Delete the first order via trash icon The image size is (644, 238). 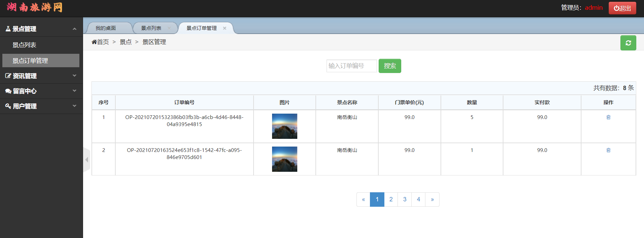(x=608, y=117)
